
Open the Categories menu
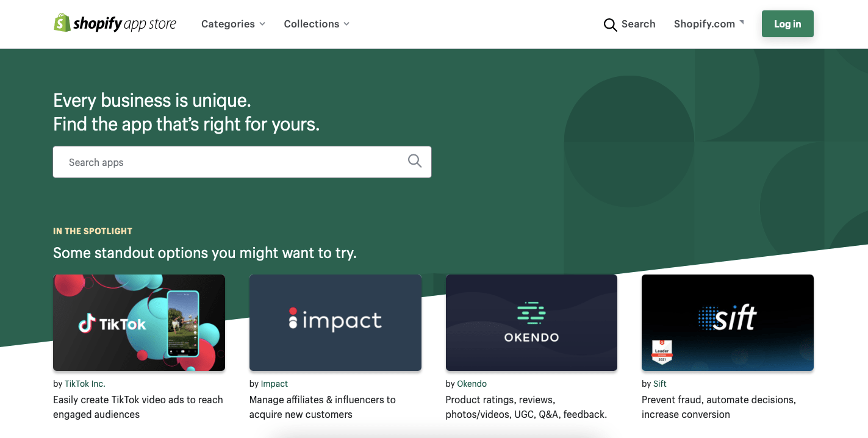pyautogui.click(x=228, y=24)
